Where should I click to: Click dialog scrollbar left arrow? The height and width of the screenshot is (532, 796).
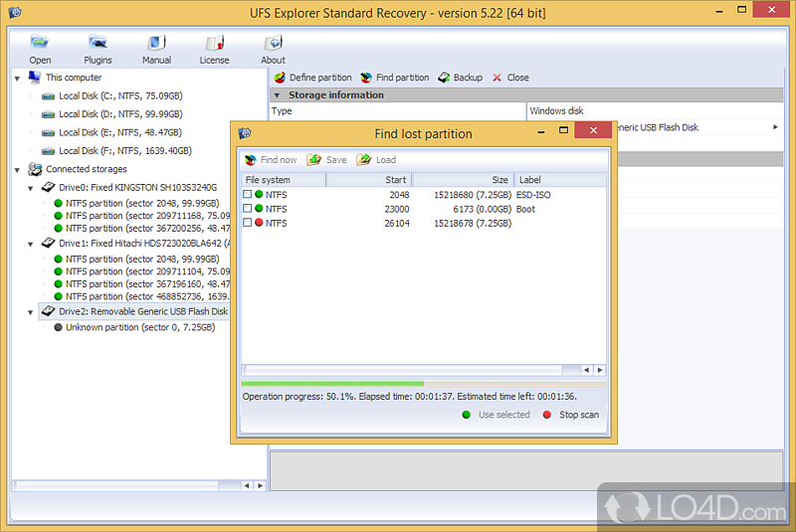coord(587,370)
